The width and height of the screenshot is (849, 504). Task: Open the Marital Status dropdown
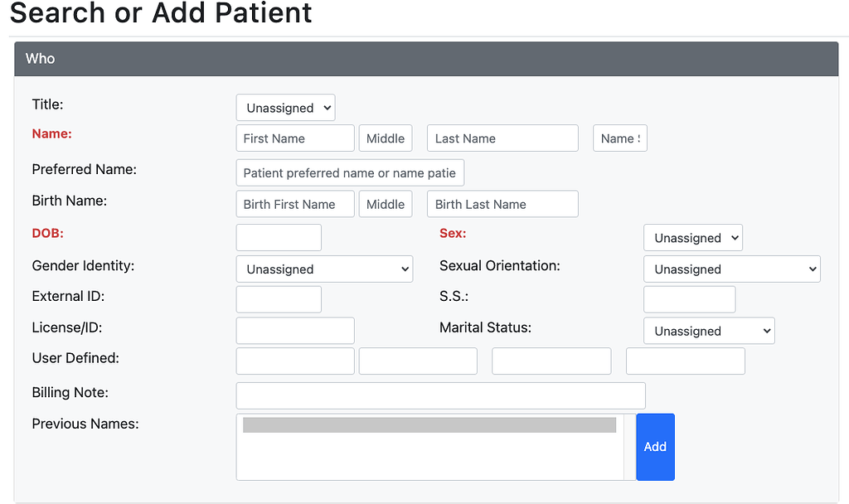(709, 330)
